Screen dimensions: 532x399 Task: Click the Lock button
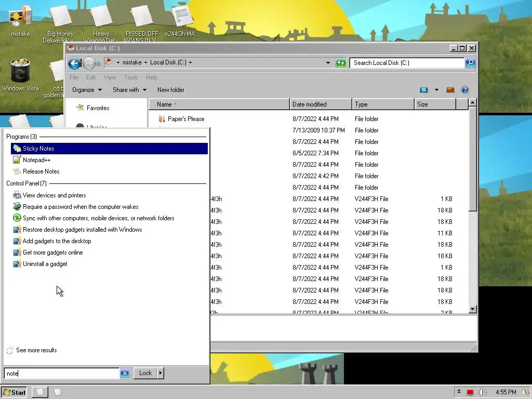click(x=145, y=373)
